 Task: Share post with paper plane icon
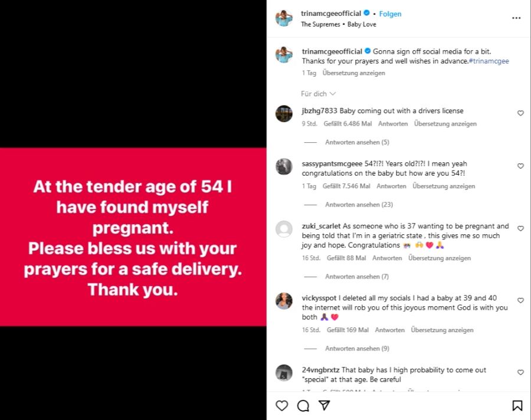coord(324,405)
